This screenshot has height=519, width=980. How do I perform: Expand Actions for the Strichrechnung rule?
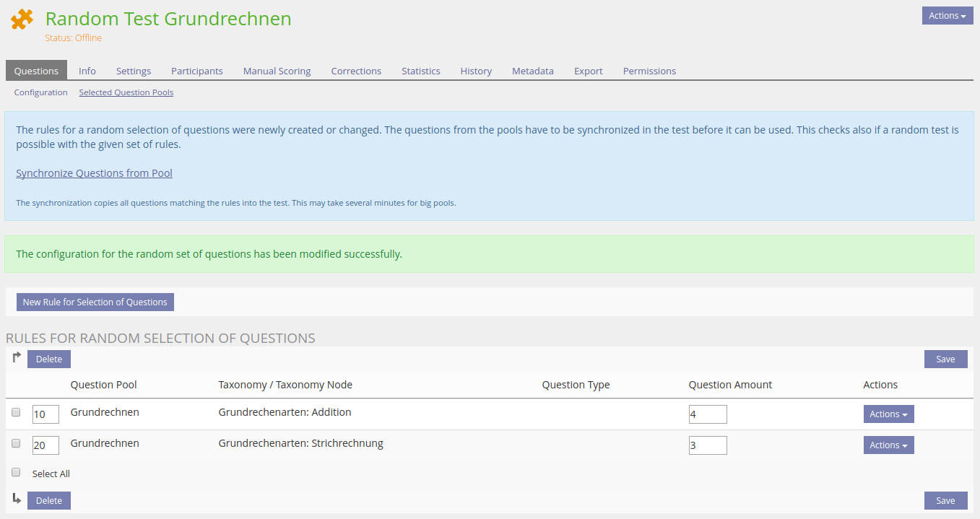tap(888, 445)
